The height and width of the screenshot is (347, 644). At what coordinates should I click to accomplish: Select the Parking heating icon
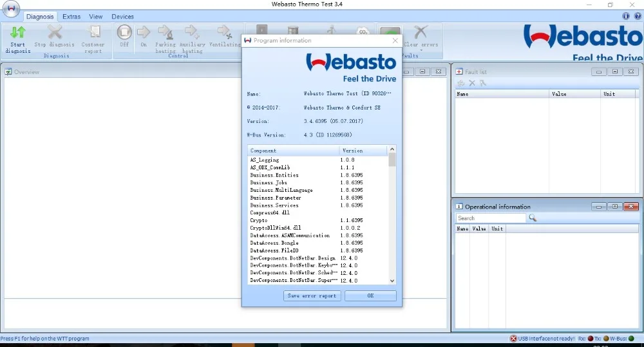pos(166,33)
